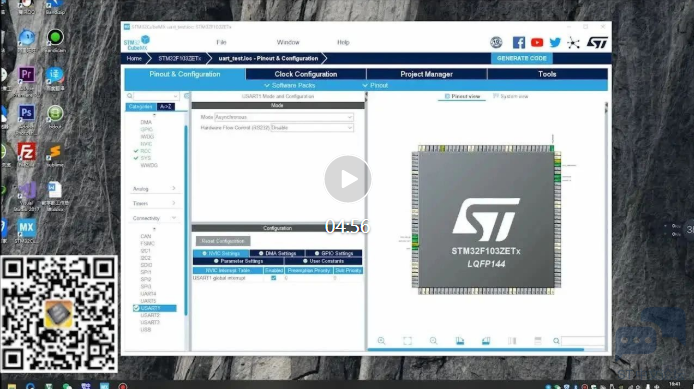This screenshot has height=390, width=694.
Task: Click the GENERATE CODE button
Action: [521, 58]
